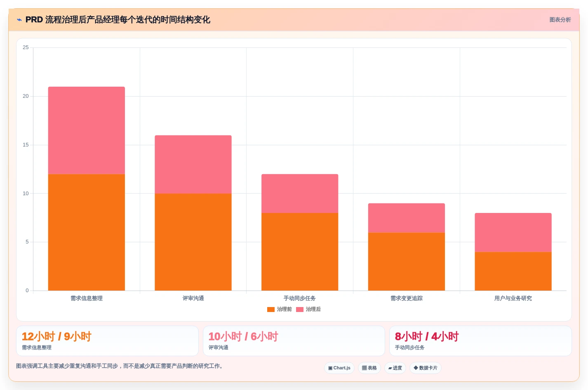Toggle the 治理后 pink legend swatch
The image size is (588, 390).
pyautogui.click(x=300, y=310)
